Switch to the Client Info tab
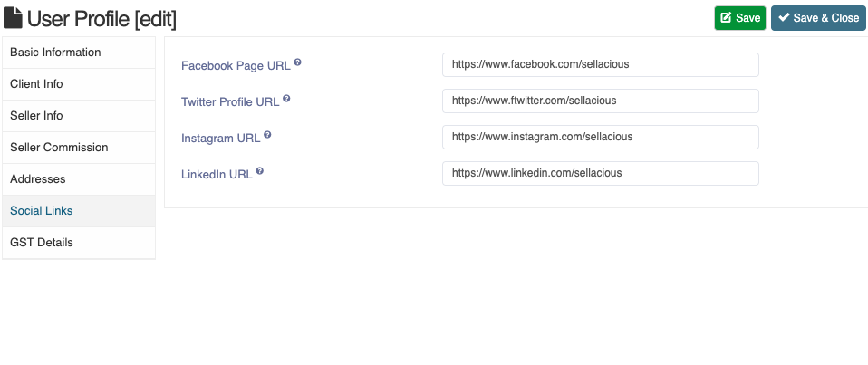Viewport: 868px width, 365px height. coord(79,84)
